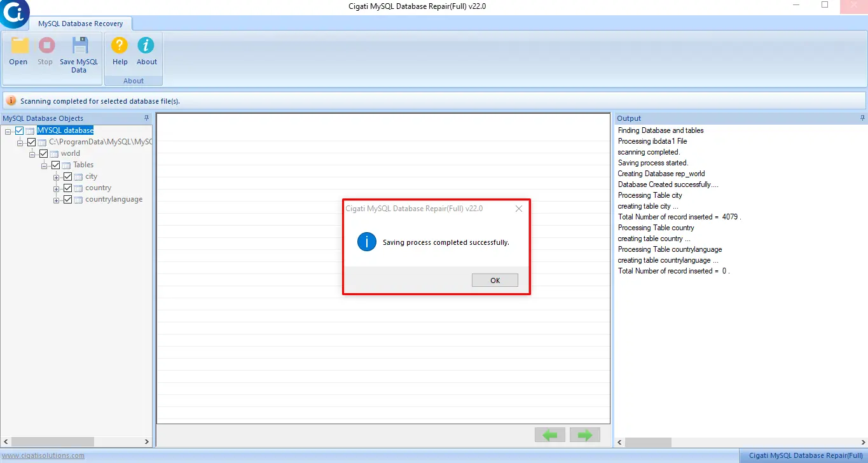Select the MySQL Database Recovery tab

[x=80, y=24]
